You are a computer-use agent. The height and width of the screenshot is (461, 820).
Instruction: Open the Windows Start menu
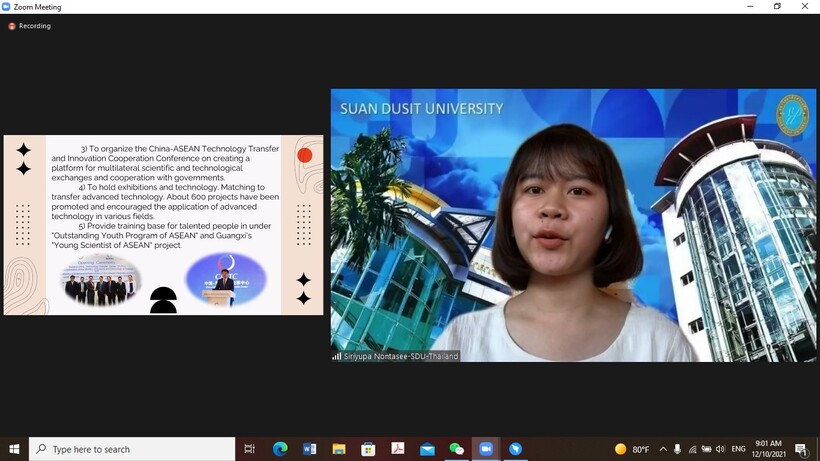[x=14, y=449]
